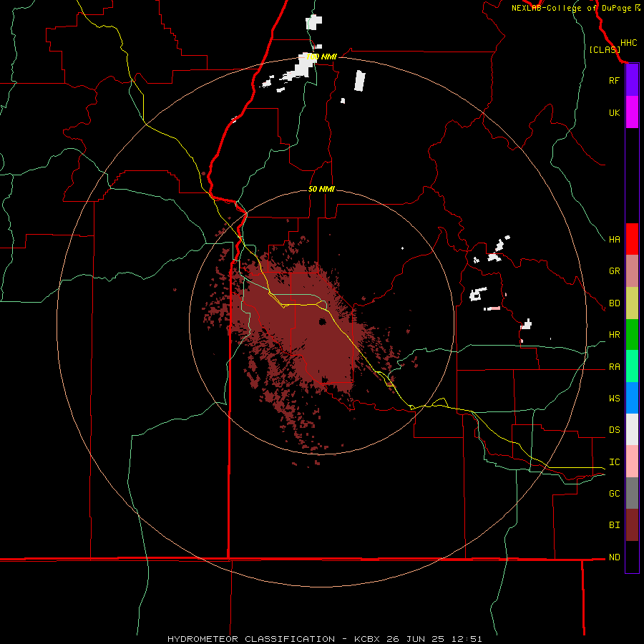
Task: Click the 'DS' legend label
Action: pos(614,430)
